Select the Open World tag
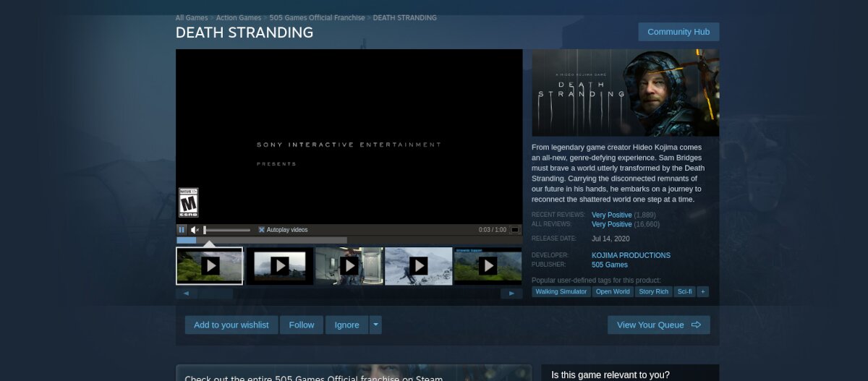Image resolution: width=868 pixels, height=381 pixels. click(x=613, y=291)
